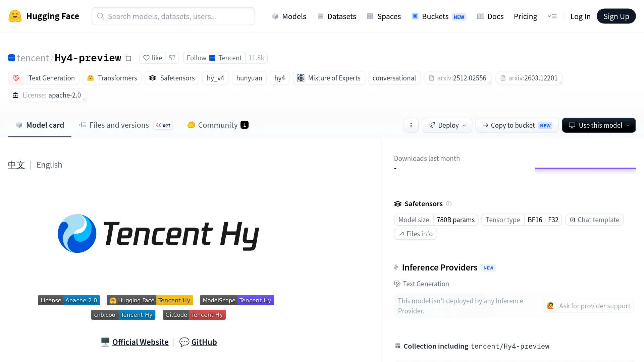
Task: Click the search magnifier icon
Action: point(100,16)
